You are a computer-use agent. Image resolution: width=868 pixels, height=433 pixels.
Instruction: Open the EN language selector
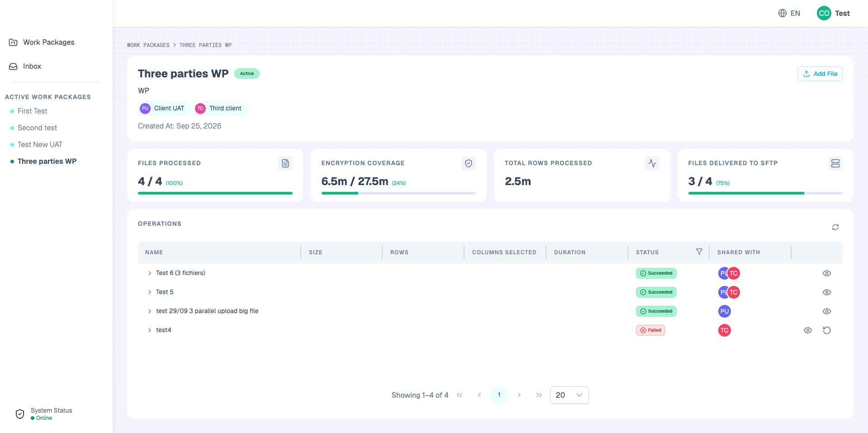[789, 13]
